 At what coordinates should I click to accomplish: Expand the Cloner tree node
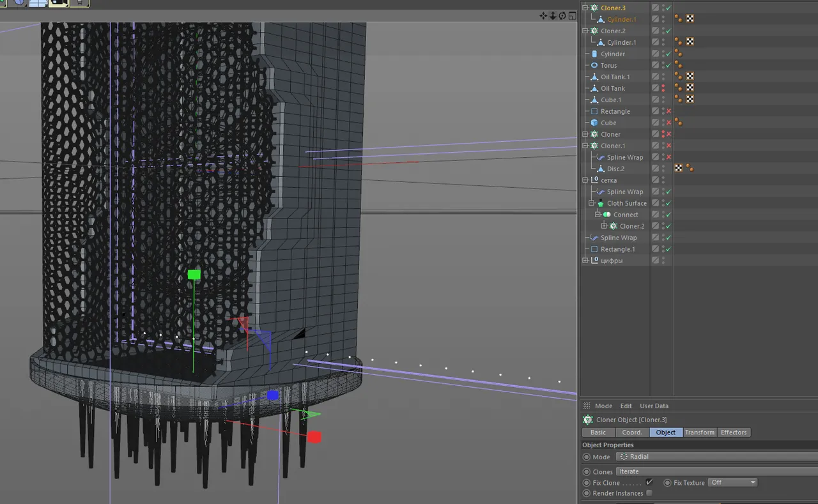585,134
